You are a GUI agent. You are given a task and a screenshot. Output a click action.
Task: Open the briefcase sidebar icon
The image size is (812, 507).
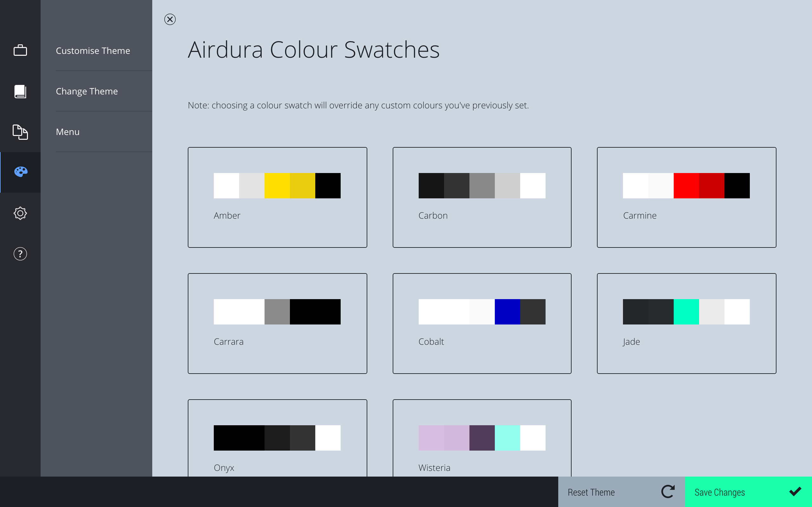[x=20, y=50]
